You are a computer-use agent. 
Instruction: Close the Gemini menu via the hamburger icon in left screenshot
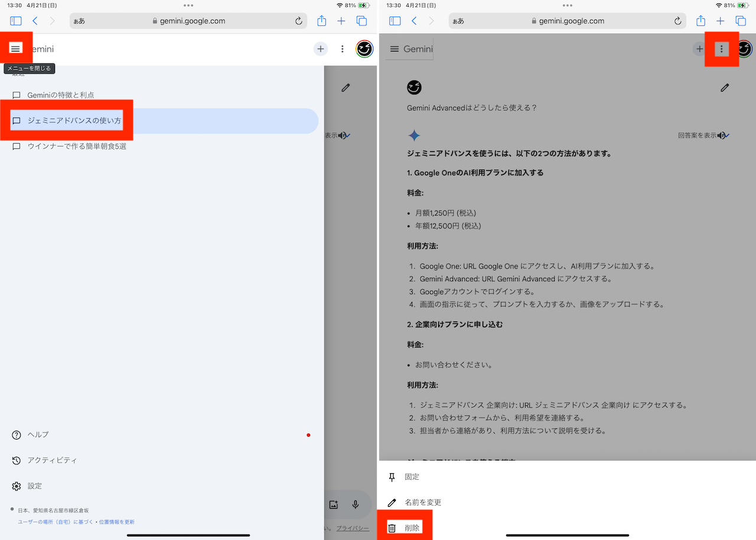point(15,48)
